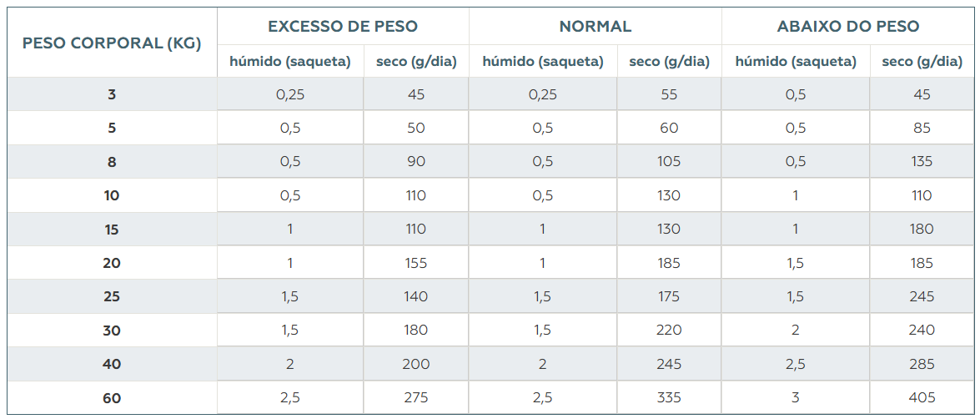
Task: Click the 60 kg body weight row label
Action: point(112,398)
